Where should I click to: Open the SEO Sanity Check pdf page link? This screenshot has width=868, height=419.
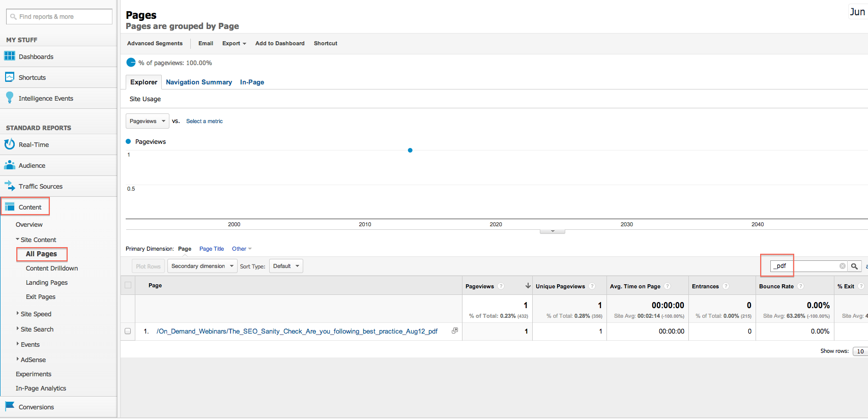[x=297, y=331]
